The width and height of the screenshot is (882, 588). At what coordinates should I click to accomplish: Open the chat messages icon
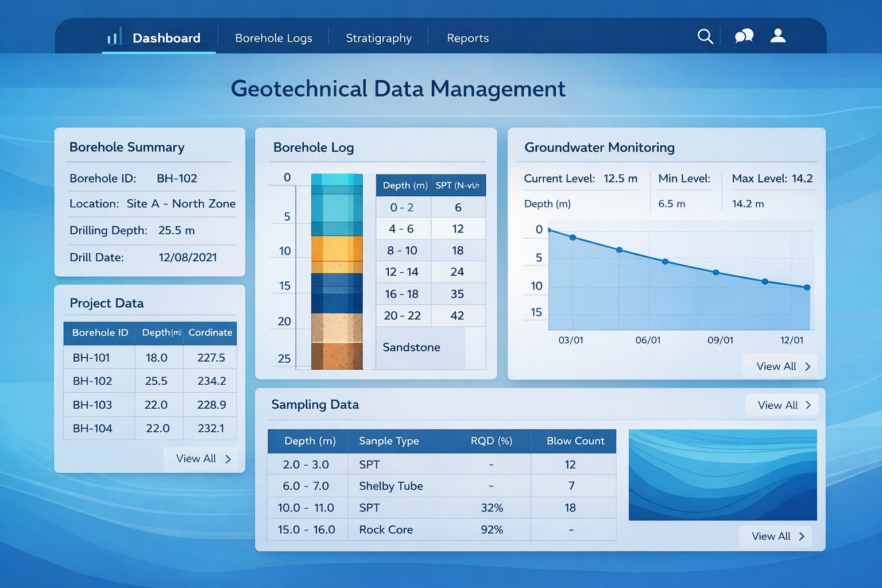point(744,36)
